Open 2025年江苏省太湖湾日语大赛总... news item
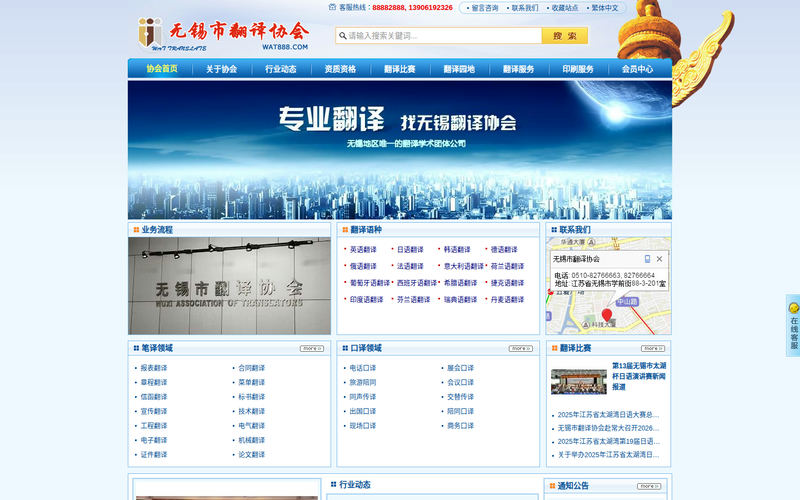This screenshot has height=500, width=800. tap(608, 415)
